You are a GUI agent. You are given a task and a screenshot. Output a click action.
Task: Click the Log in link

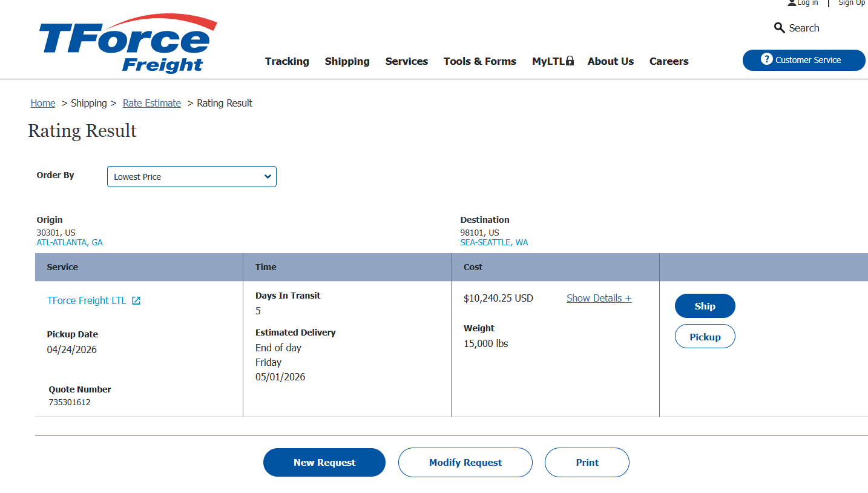(807, 3)
